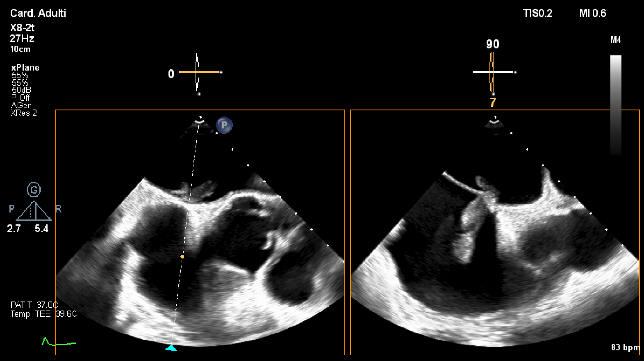644x361 pixels.
Task: Click the orange dot on the scan line
Action: coord(182,256)
